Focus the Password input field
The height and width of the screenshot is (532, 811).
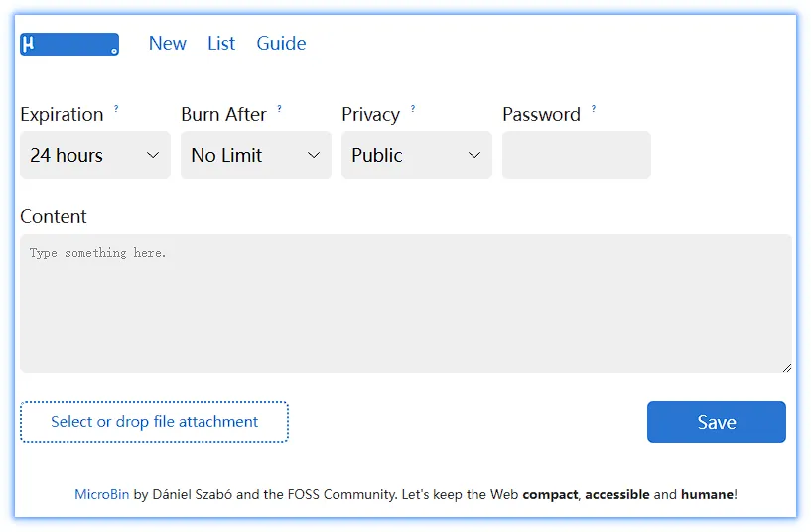coord(577,155)
